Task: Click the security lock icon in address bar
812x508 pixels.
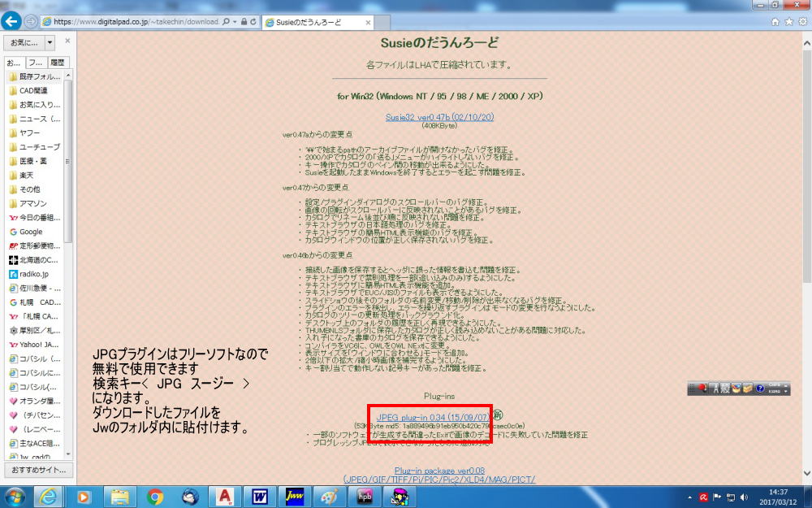Action: (x=244, y=22)
